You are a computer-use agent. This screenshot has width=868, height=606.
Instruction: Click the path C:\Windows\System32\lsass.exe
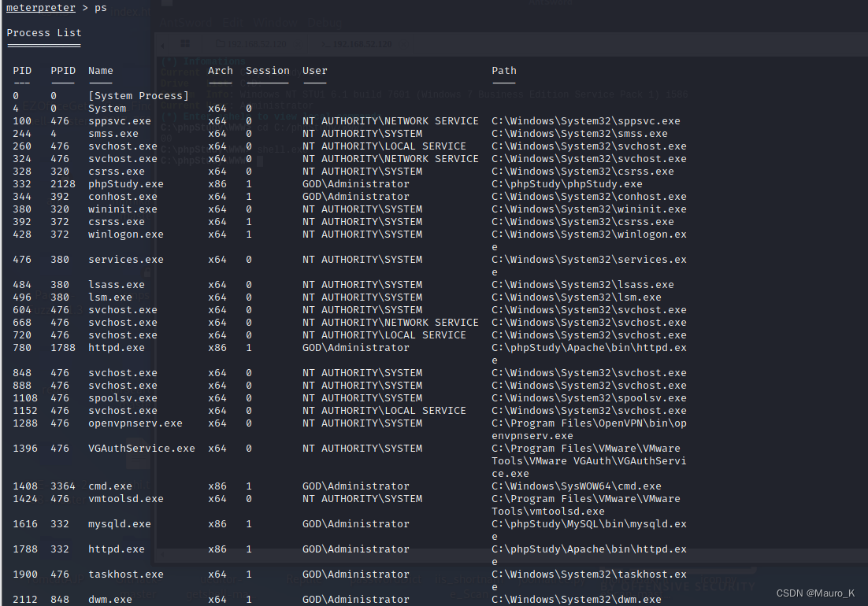tap(583, 285)
